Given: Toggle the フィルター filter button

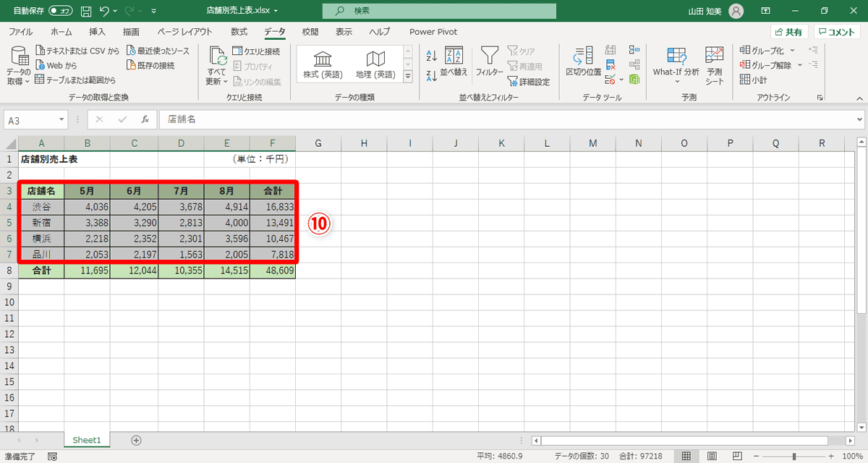Looking at the screenshot, I should pyautogui.click(x=490, y=62).
